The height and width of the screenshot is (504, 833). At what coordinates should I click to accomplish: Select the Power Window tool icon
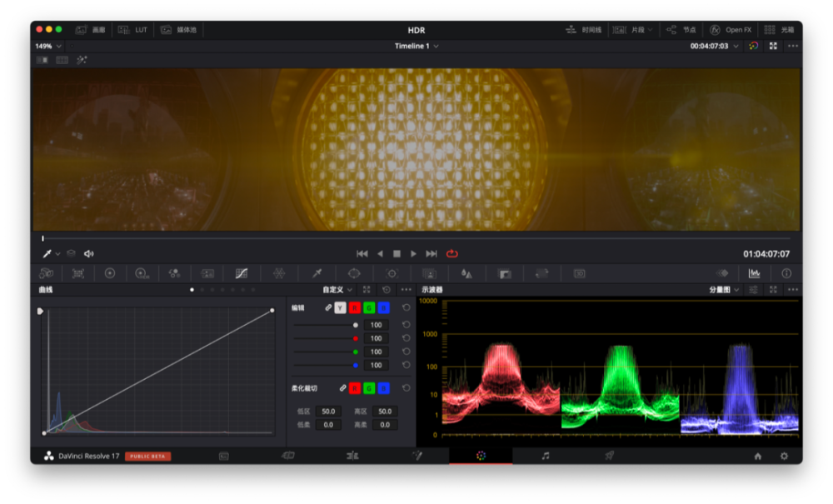pyautogui.click(x=353, y=273)
